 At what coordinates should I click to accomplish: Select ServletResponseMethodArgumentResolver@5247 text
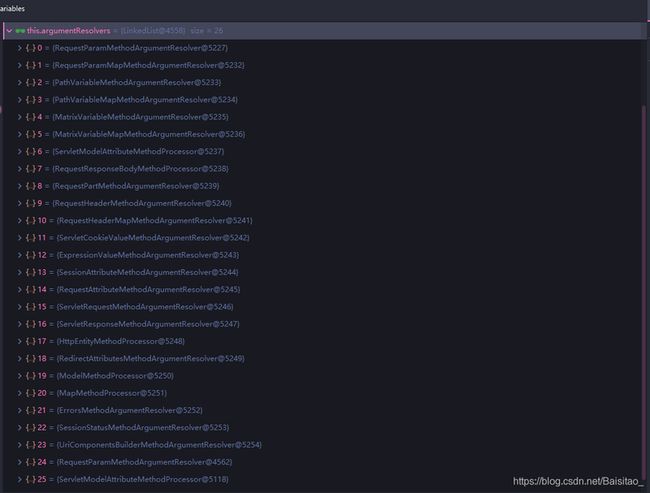(x=148, y=324)
